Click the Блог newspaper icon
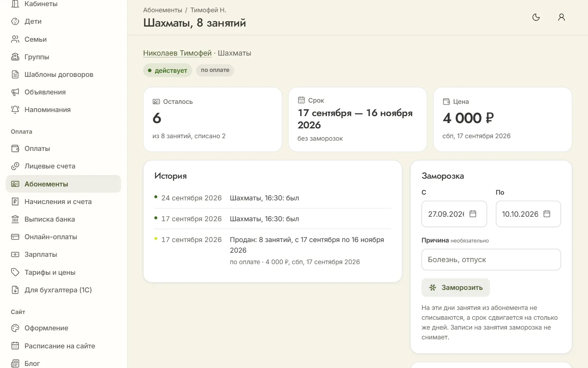Viewport: 588px width, 368px height. click(15, 364)
